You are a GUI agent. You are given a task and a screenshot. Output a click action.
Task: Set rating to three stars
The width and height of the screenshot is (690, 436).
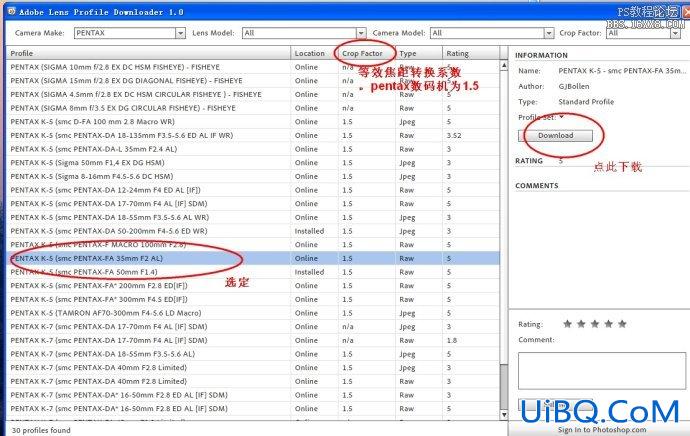coord(595,324)
